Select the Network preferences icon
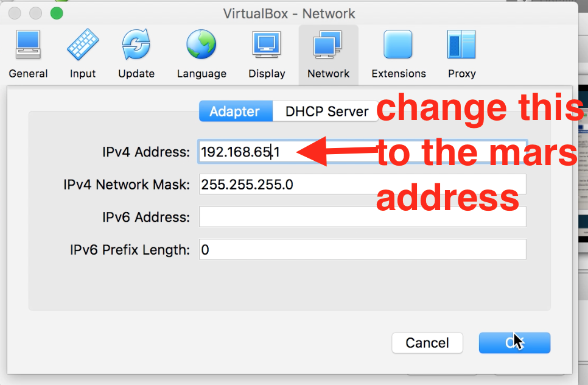This screenshot has height=385, width=588. coord(328,46)
